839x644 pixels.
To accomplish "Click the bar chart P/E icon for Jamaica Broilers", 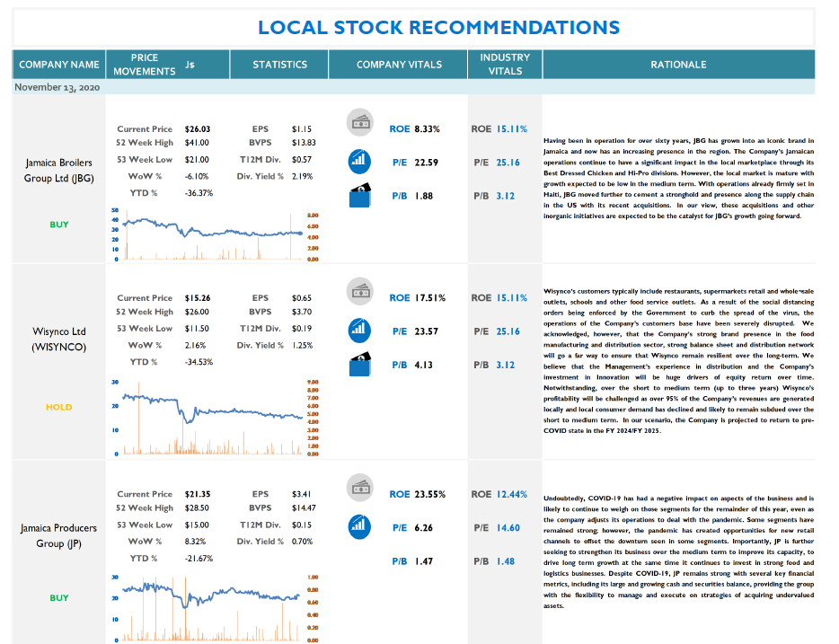I will (359, 161).
